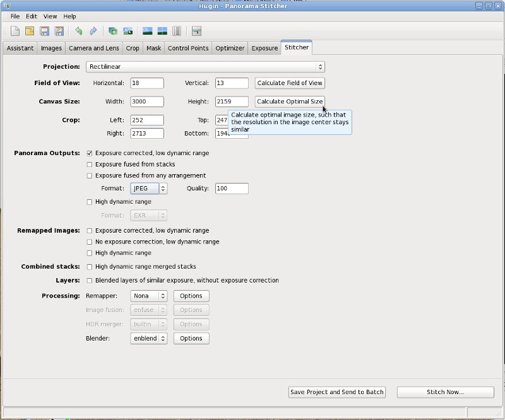Click Calculate Optimal Size button
Viewport: 505px width, 420px height.
coord(290,102)
